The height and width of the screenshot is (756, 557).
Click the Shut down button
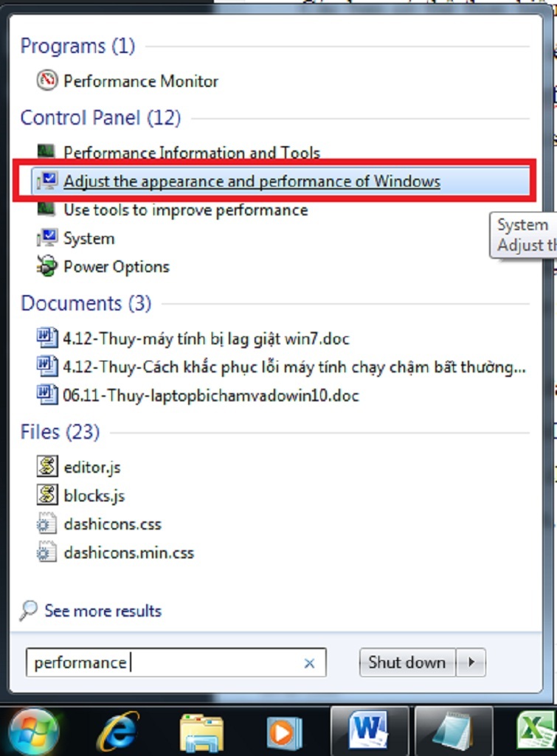(407, 662)
